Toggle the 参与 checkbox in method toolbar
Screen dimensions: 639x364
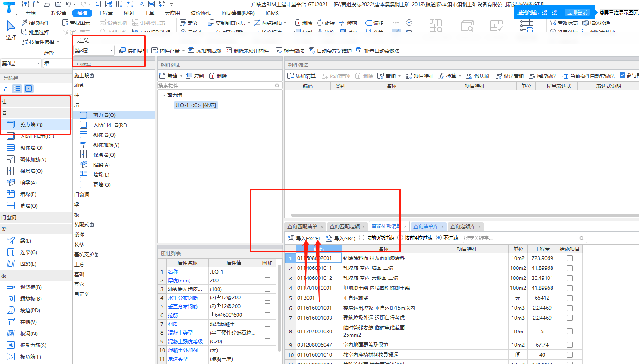[622, 75]
